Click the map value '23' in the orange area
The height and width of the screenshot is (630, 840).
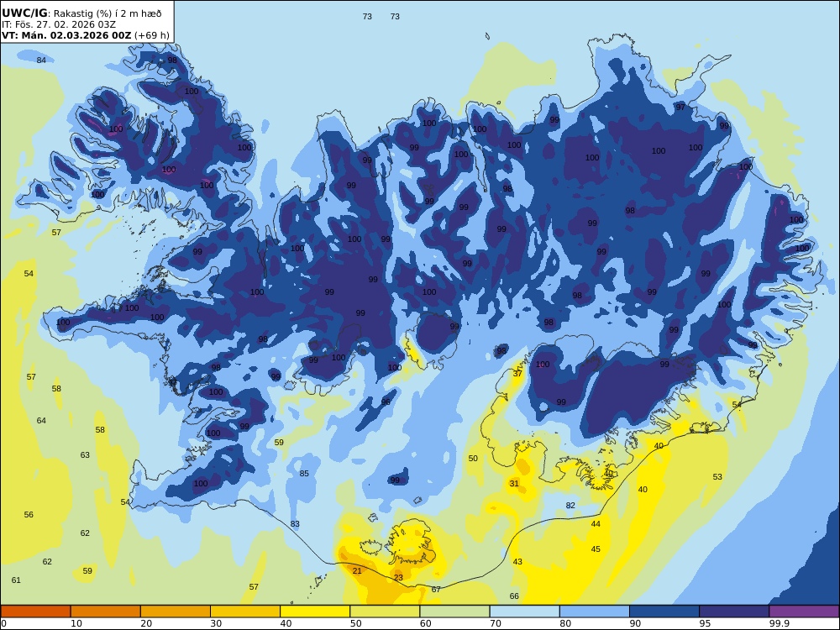pos(398,578)
